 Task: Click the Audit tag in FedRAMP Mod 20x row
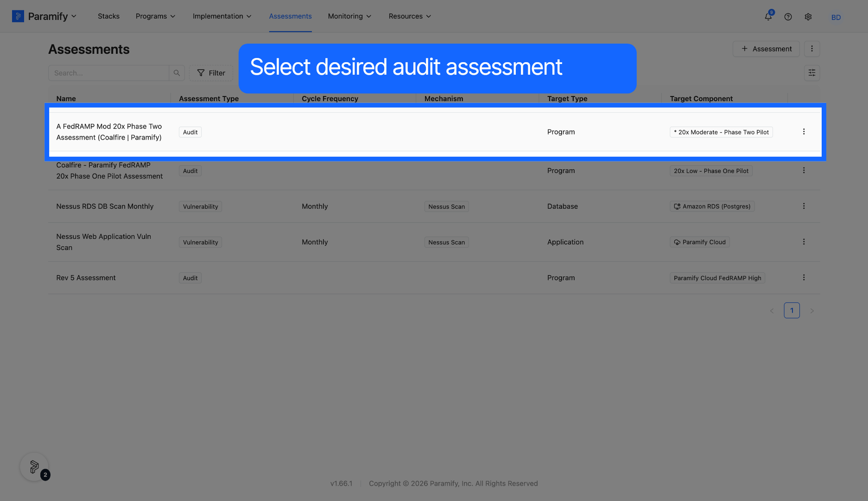pos(190,132)
